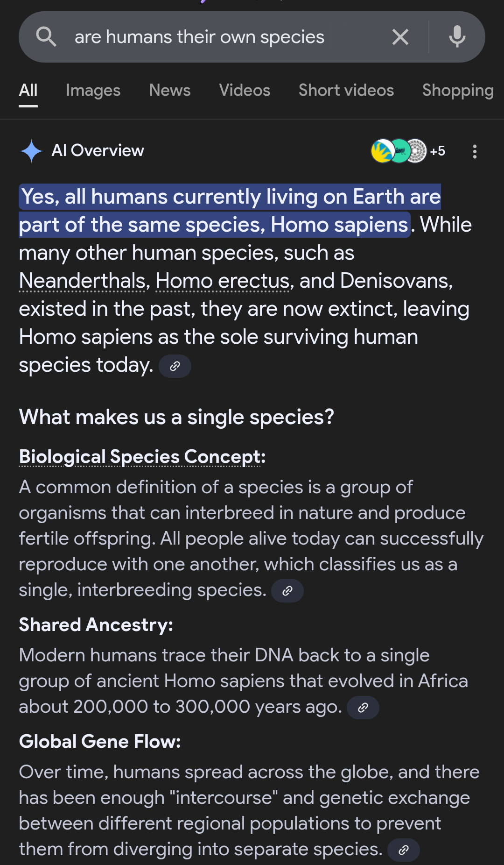Image resolution: width=504 pixels, height=865 pixels.
Task: Tap the search magnifier icon
Action: (x=46, y=37)
